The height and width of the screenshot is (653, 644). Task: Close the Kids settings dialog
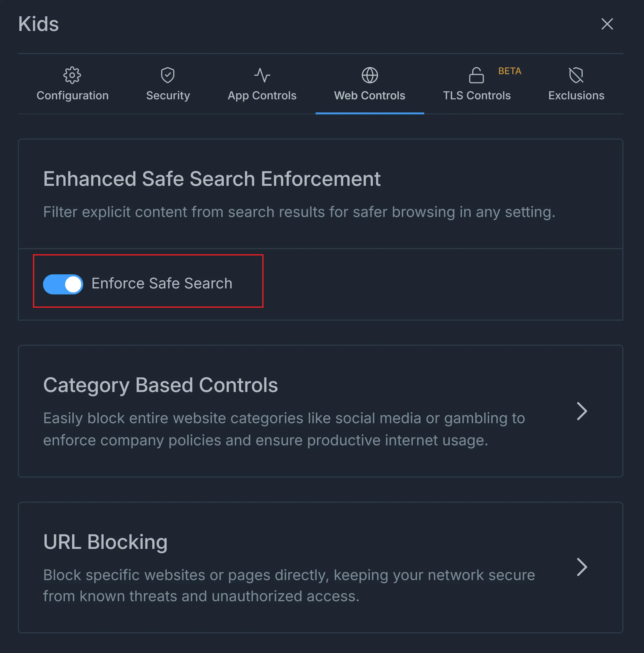(607, 24)
